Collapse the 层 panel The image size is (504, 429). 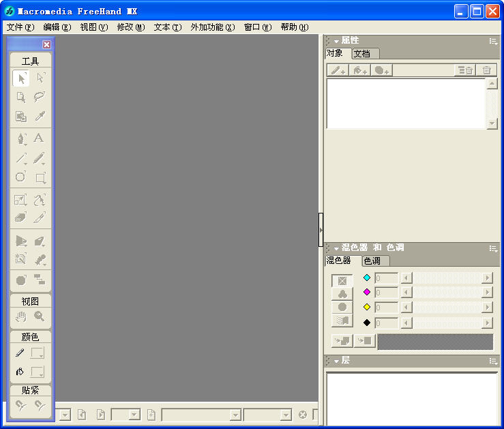pyautogui.click(x=336, y=361)
